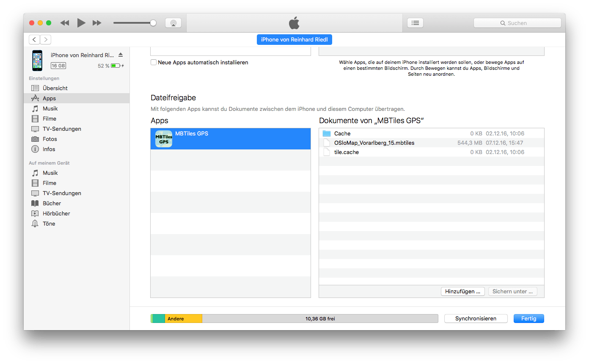Select the iPhone von Reinhard Riedl tab
Viewport: 589px width, 364px height.
(x=294, y=39)
